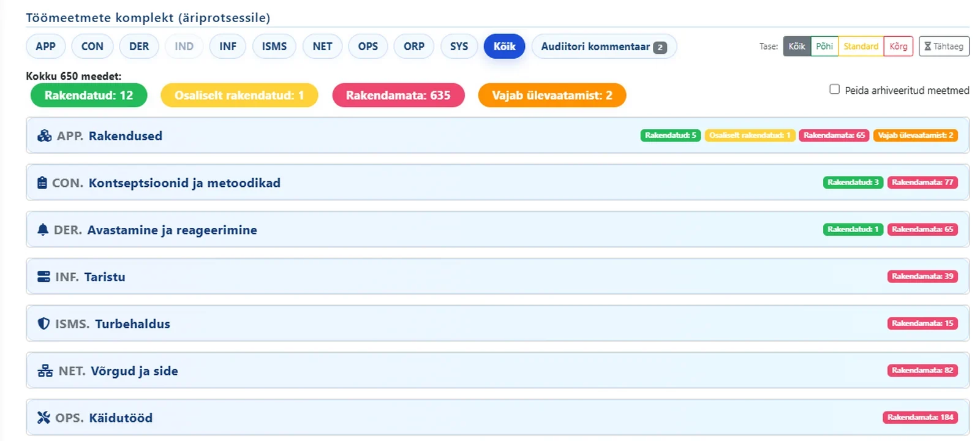Filter by Rakendamata: 635 badge

398,95
